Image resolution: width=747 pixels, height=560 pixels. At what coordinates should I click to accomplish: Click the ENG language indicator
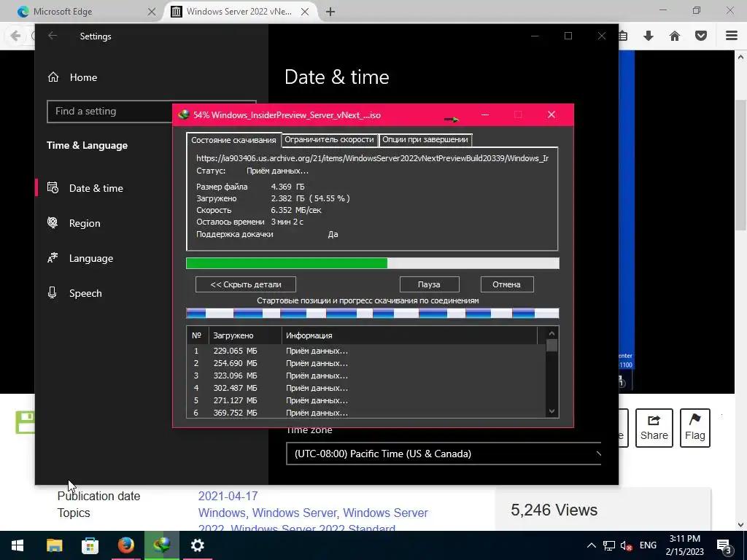(648, 545)
